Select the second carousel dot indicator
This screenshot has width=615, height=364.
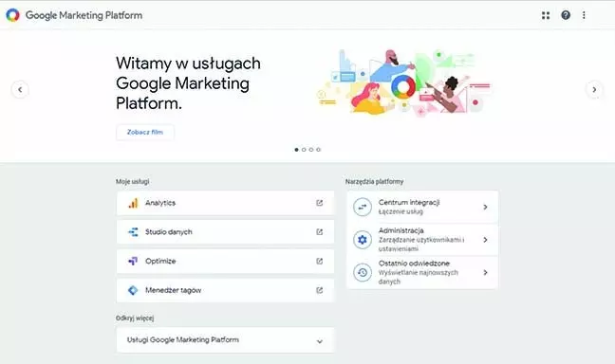pyautogui.click(x=304, y=150)
